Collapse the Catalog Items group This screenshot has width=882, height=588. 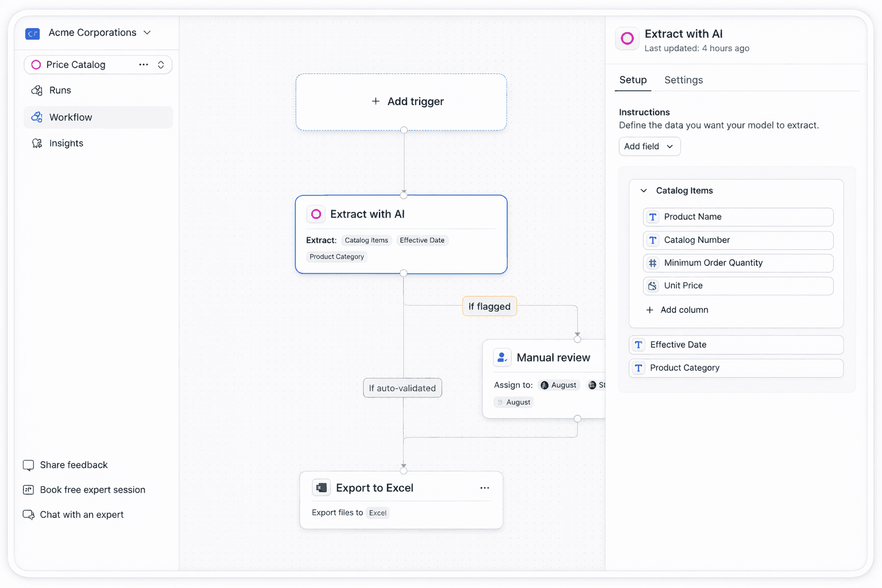point(643,190)
